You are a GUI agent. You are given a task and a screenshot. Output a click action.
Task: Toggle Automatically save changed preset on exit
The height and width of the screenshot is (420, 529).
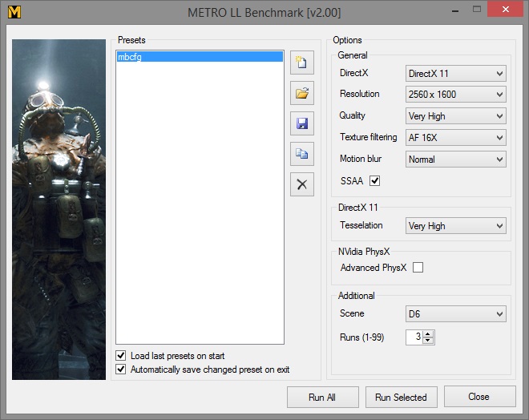[x=121, y=369]
